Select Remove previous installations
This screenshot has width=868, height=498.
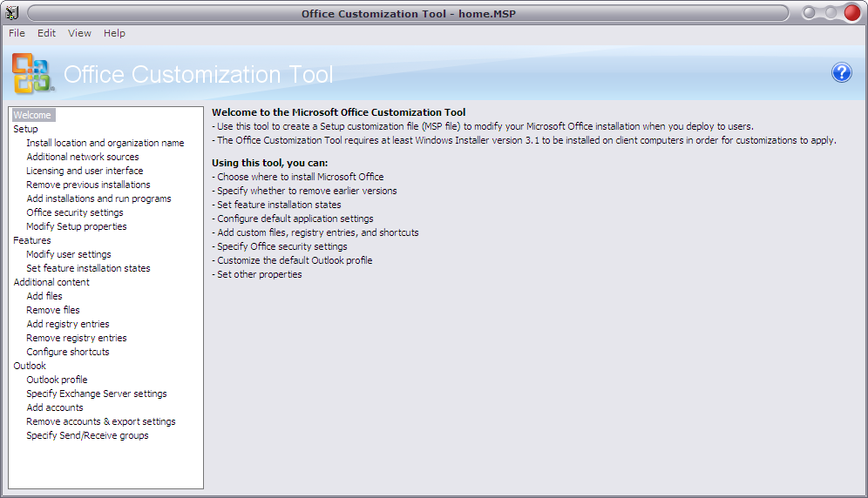(88, 185)
